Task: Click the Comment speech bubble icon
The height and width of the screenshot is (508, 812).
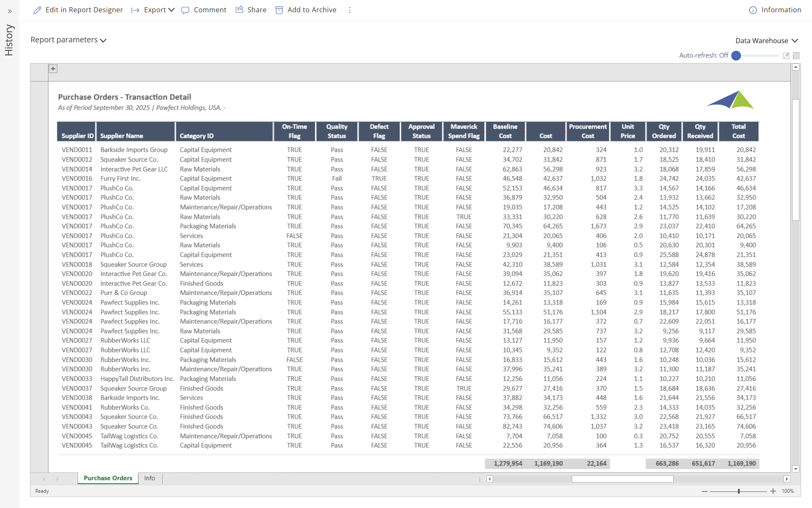Action: pyautogui.click(x=185, y=10)
